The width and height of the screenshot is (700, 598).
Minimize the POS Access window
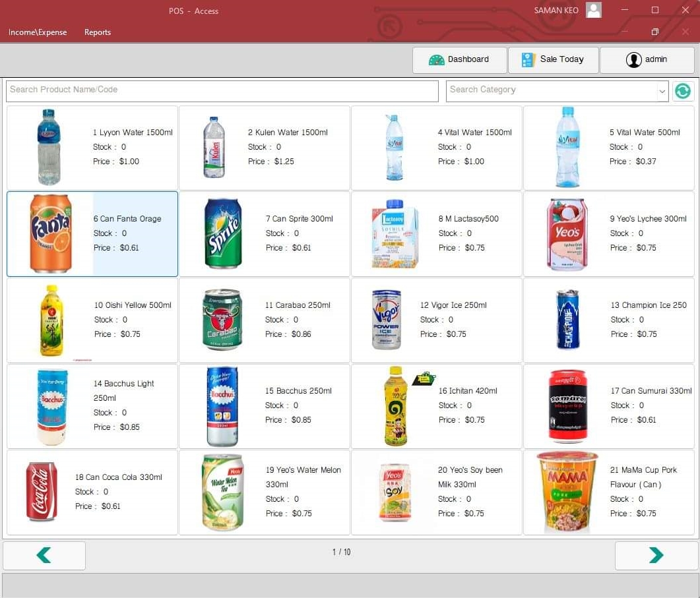[x=625, y=10]
